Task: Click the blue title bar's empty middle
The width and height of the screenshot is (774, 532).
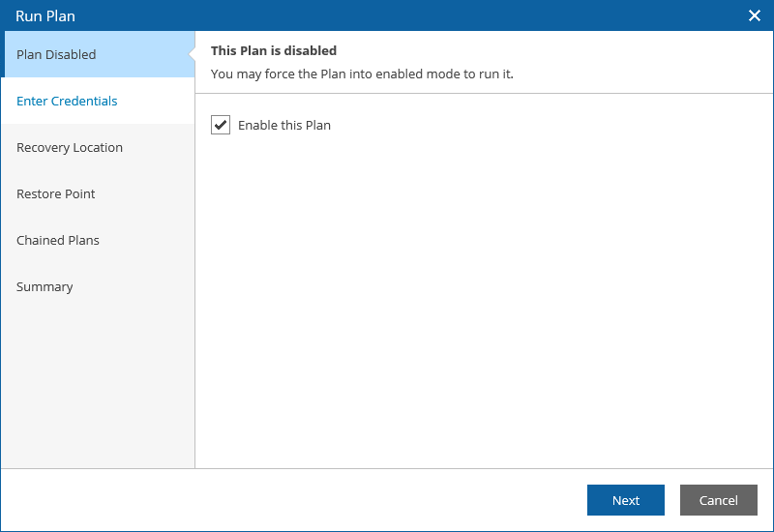Action: (387, 15)
